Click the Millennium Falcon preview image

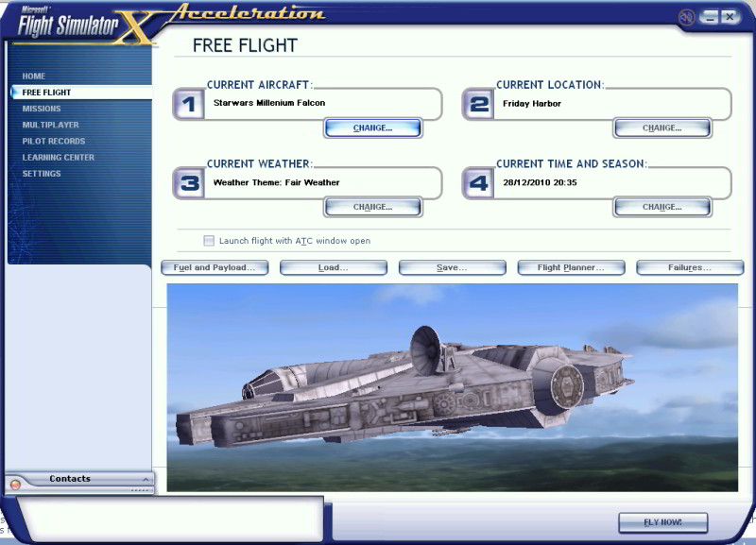tap(453, 388)
